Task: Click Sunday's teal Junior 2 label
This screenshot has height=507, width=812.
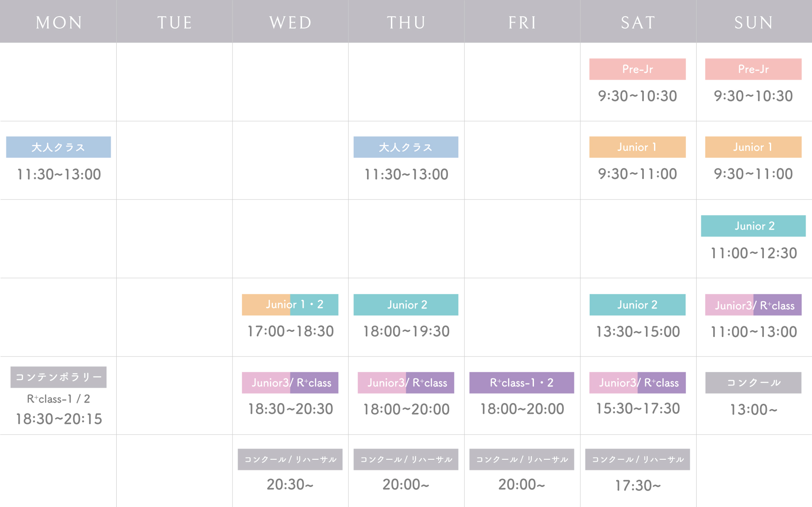Action: [753, 226]
